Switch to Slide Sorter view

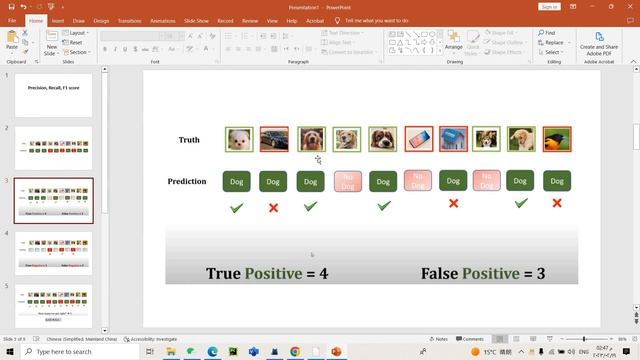click(516, 339)
